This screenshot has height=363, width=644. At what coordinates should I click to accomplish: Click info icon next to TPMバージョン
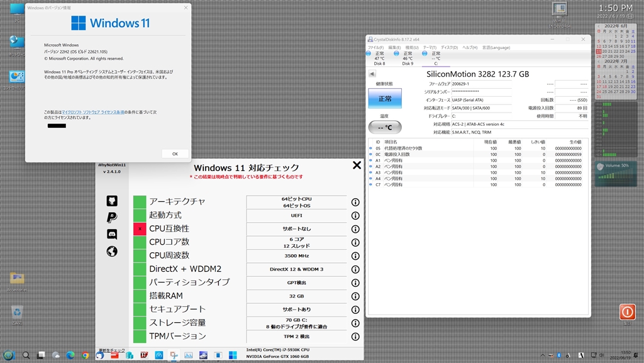[x=355, y=337]
